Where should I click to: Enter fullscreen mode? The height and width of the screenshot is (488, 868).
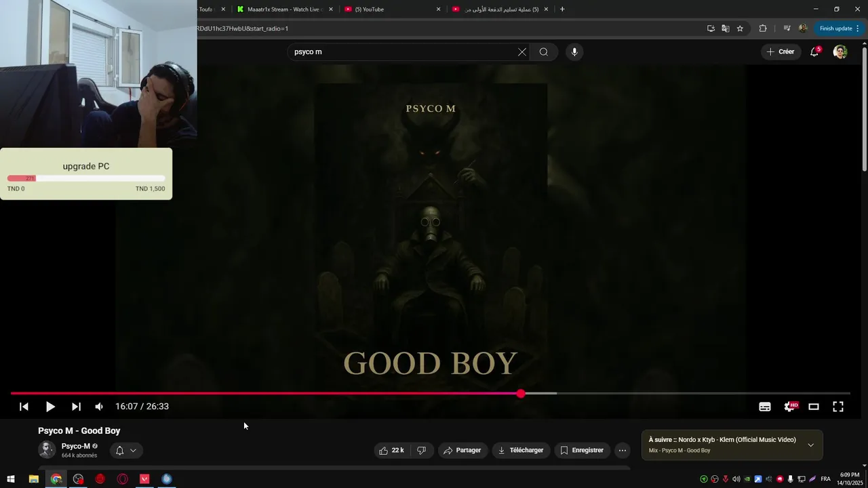coord(838,407)
